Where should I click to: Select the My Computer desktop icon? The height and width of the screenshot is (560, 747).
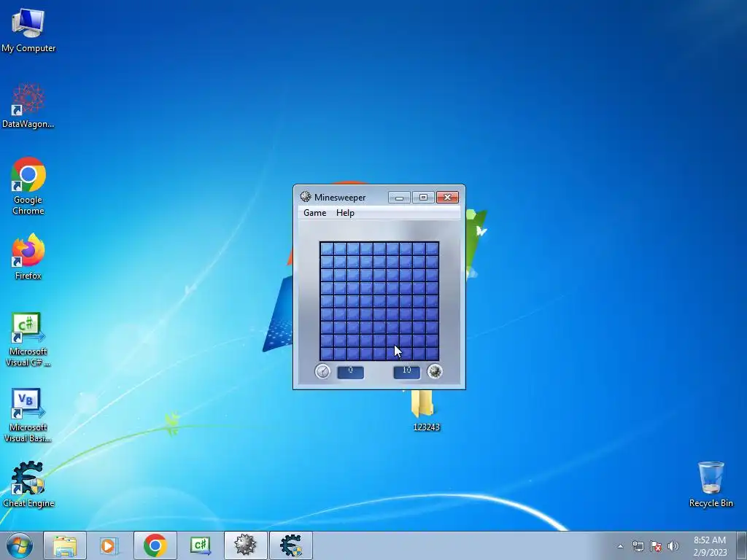coord(28,30)
